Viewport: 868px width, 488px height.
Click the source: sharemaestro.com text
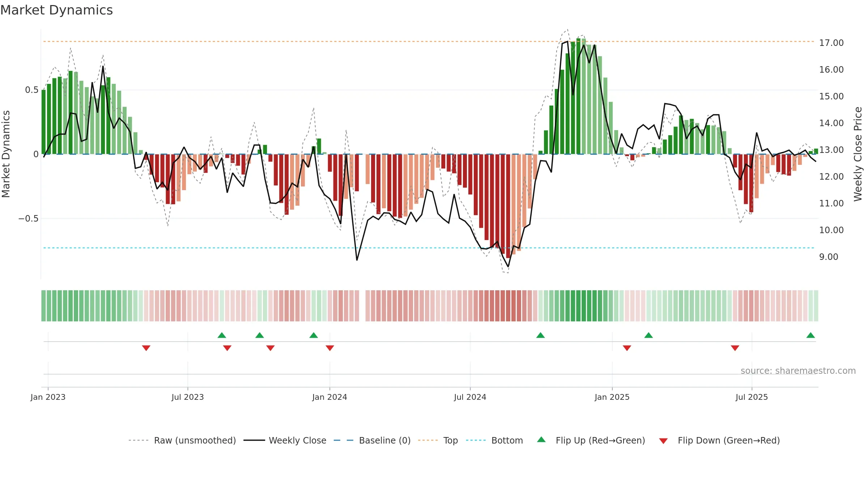798,371
